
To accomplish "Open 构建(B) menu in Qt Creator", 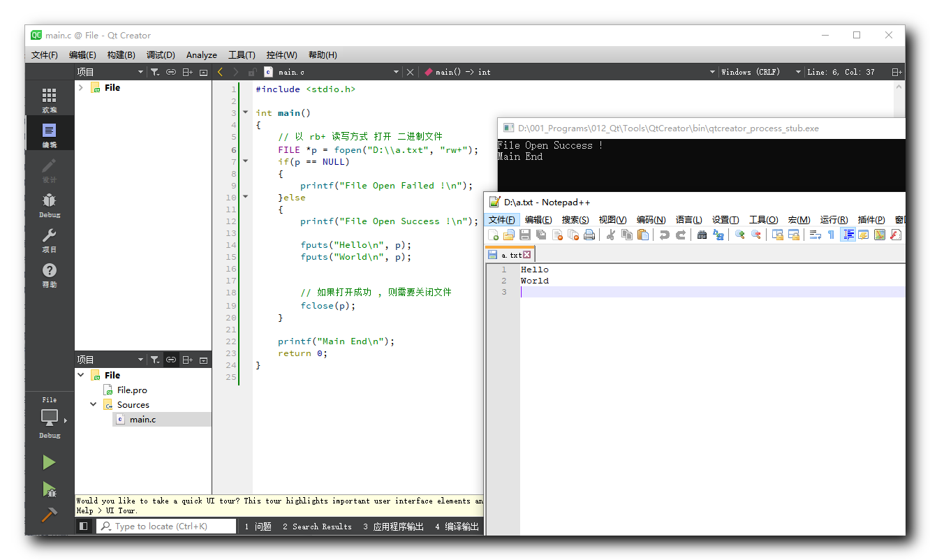I will (x=121, y=54).
